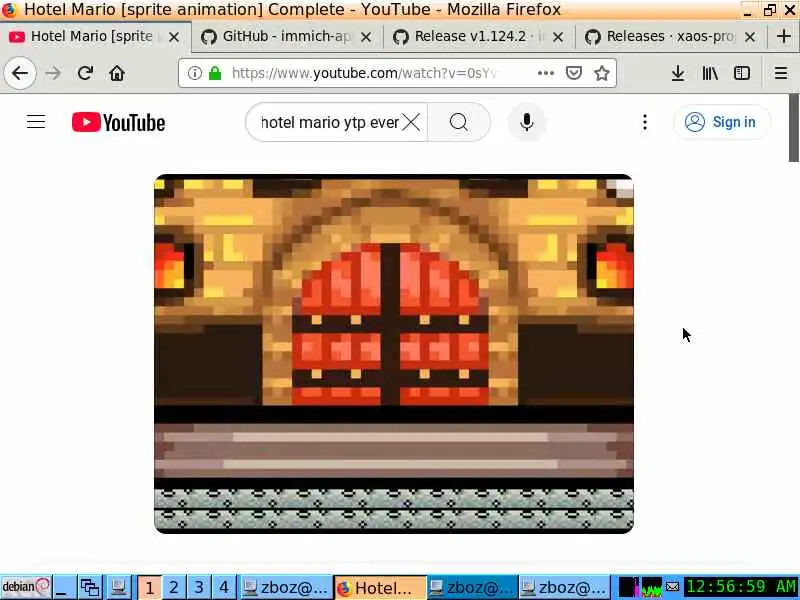
Task: Open YouTube settings three-dot menu
Action: [x=645, y=122]
